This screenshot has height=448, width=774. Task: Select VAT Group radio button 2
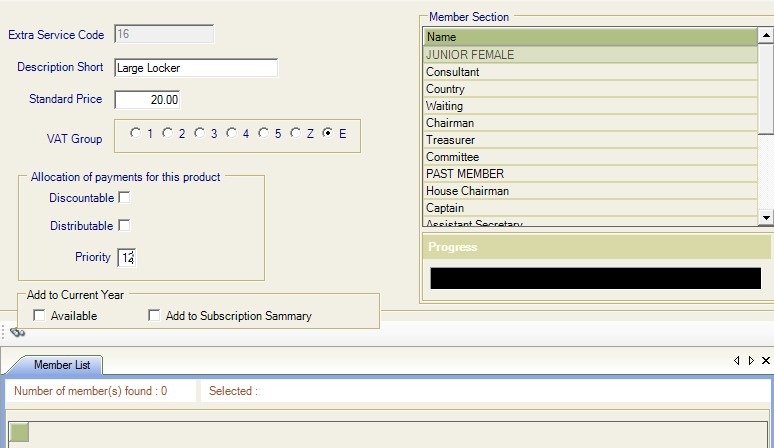click(167, 133)
